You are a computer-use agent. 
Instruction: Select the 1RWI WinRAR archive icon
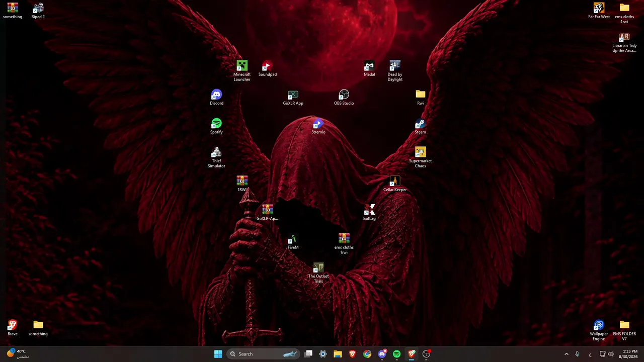coord(242,184)
